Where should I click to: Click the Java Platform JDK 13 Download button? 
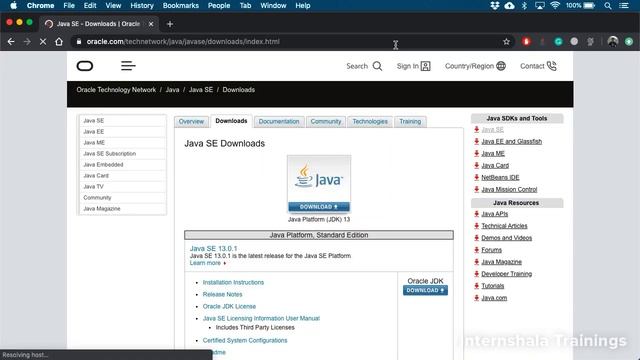tap(319, 207)
